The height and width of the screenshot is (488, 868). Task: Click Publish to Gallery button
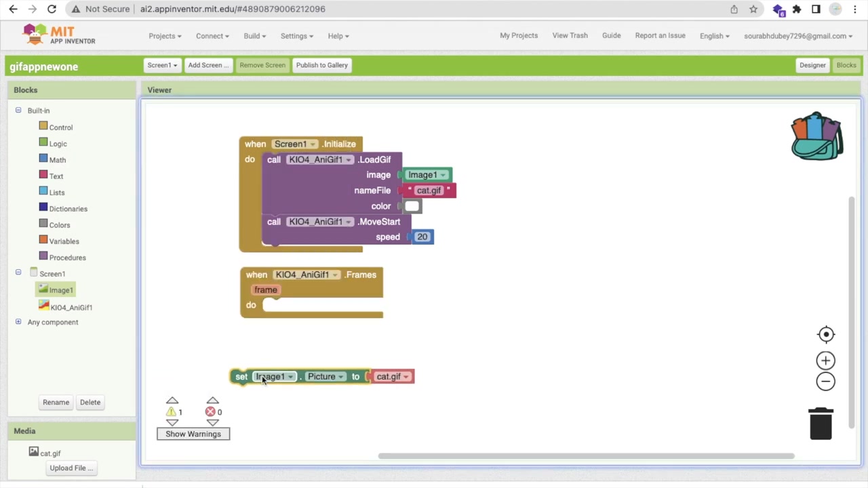322,65
